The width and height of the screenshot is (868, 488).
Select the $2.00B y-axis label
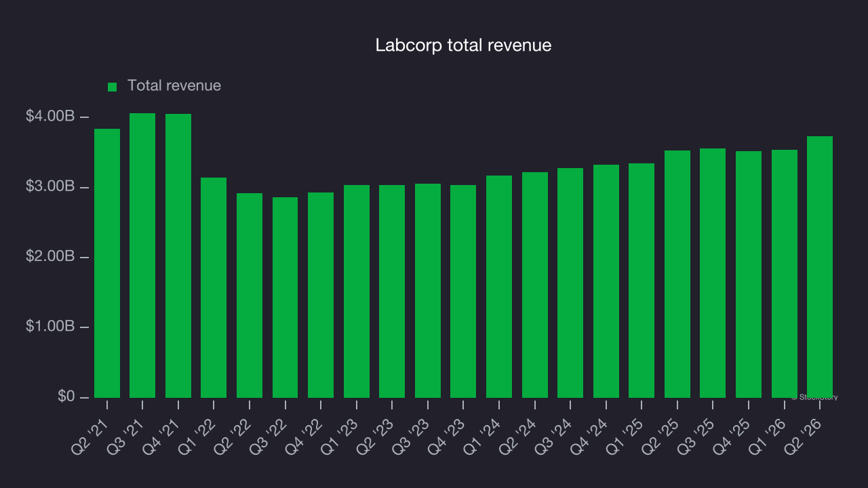click(50, 257)
